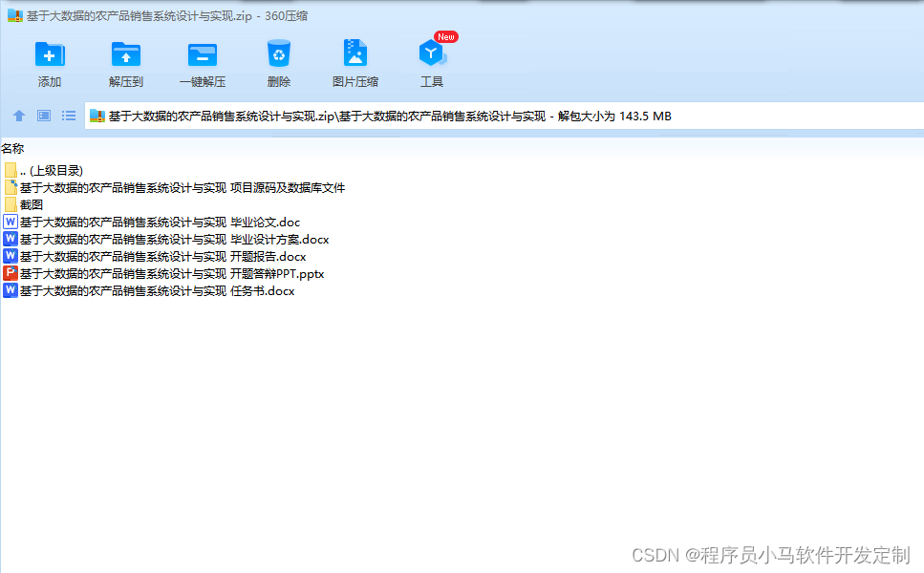Select the 任务书.docx file
The height and width of the screenshot is (573, 924).
coord(149,290)
